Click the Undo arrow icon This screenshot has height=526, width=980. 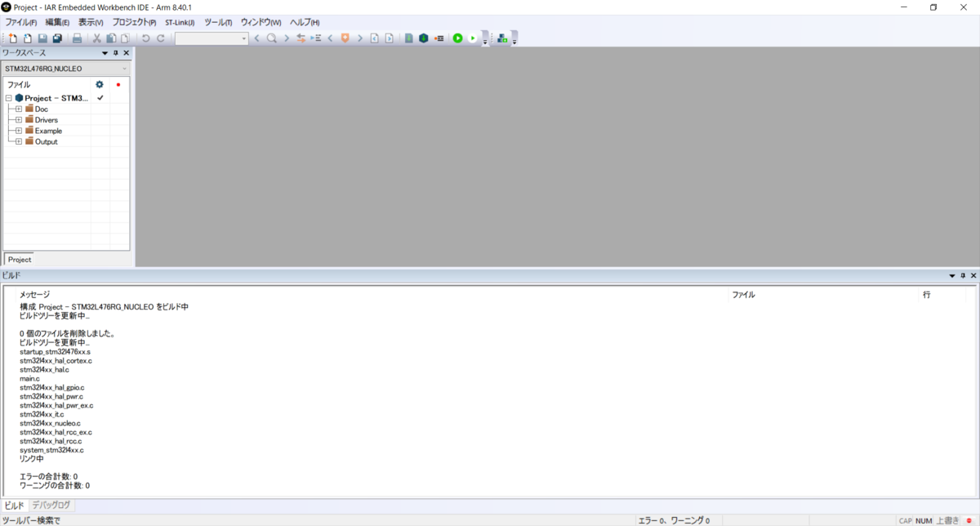[146, 38]
